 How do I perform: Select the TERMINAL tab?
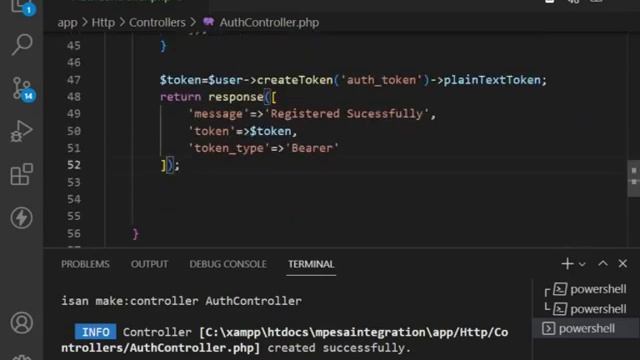pyautogui.click(x=311, y=264)
